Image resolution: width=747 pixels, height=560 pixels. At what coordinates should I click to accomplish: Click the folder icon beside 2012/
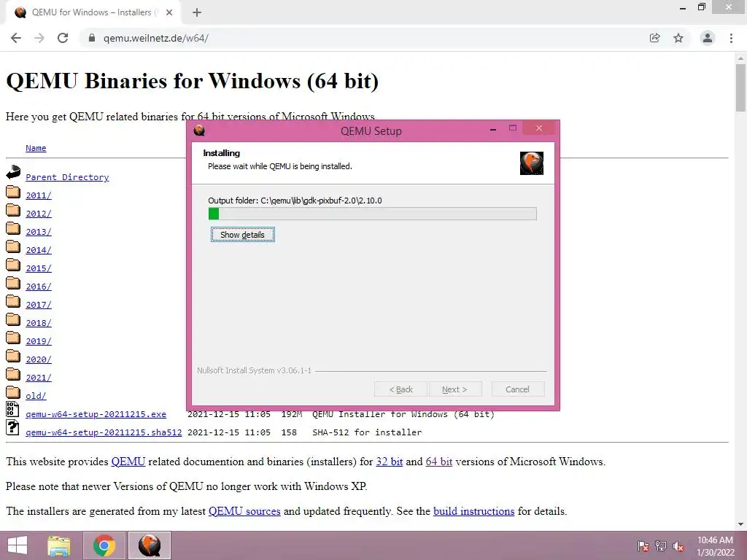(13, 210)
